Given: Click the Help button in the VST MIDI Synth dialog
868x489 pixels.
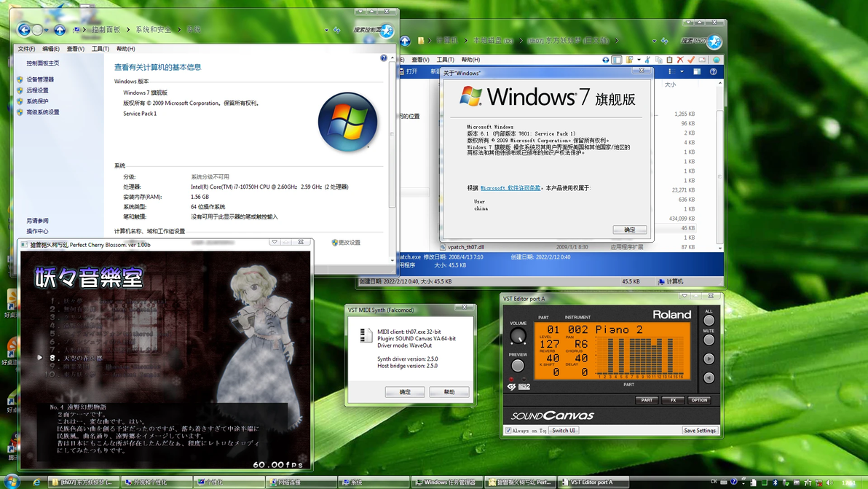Looking at the screenshot, I should coord(449,392).
